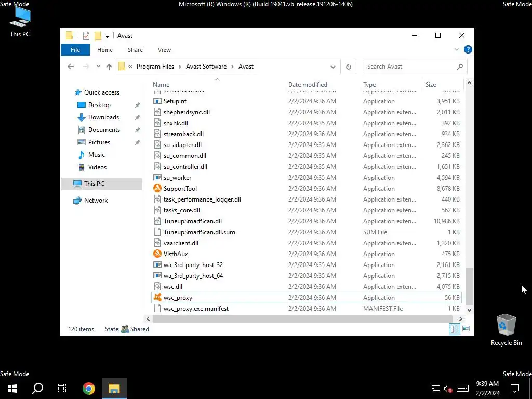This screenshot has width=532, height=399.
Task: Select the shepherdsync.dll file row
Action: 307,112
